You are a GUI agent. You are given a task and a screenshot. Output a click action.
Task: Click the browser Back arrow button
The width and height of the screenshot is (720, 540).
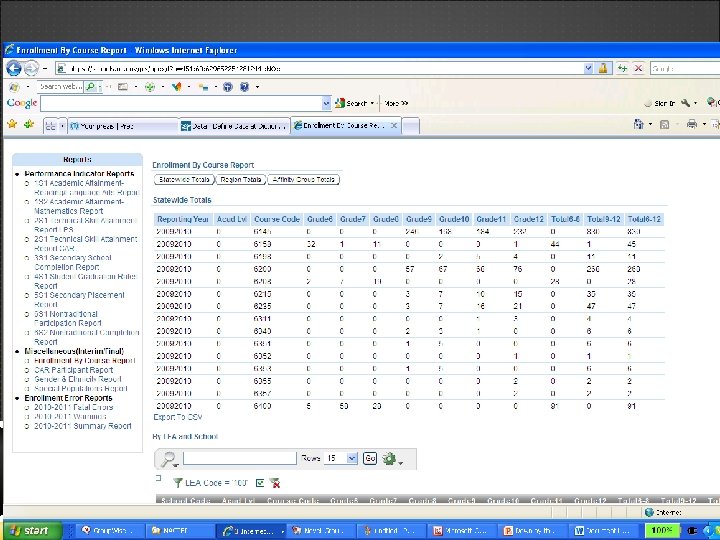click(14, 68)
